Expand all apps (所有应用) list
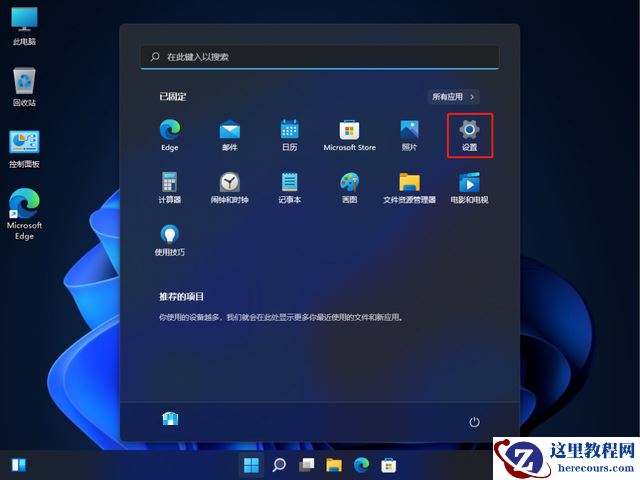This screenshot has height=480, width=640. tap(453, 97)
